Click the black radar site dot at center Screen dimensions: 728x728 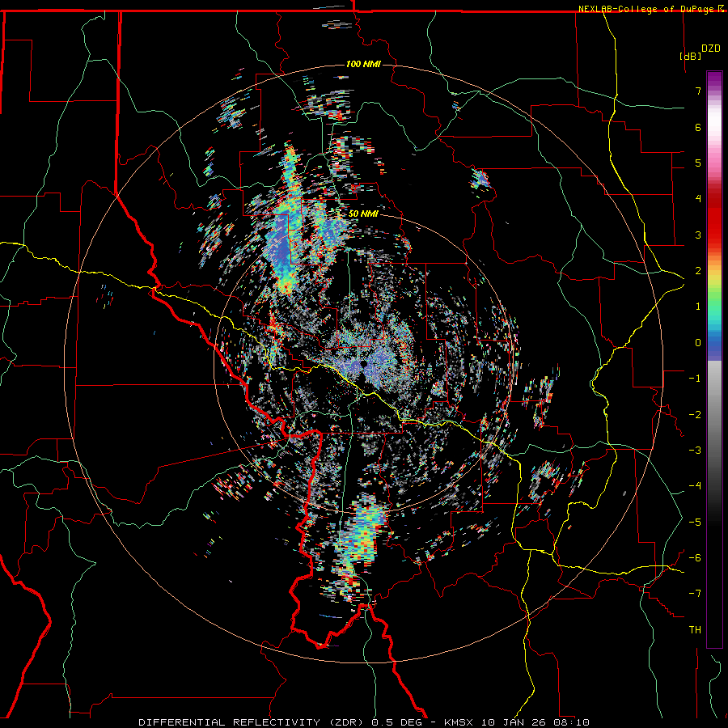pos(363,365)
